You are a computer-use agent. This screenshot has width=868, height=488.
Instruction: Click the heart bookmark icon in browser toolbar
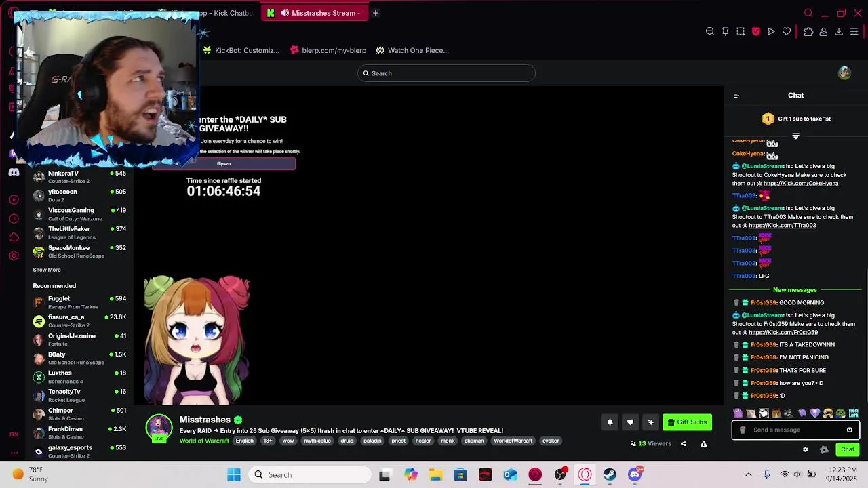[787, 31]
